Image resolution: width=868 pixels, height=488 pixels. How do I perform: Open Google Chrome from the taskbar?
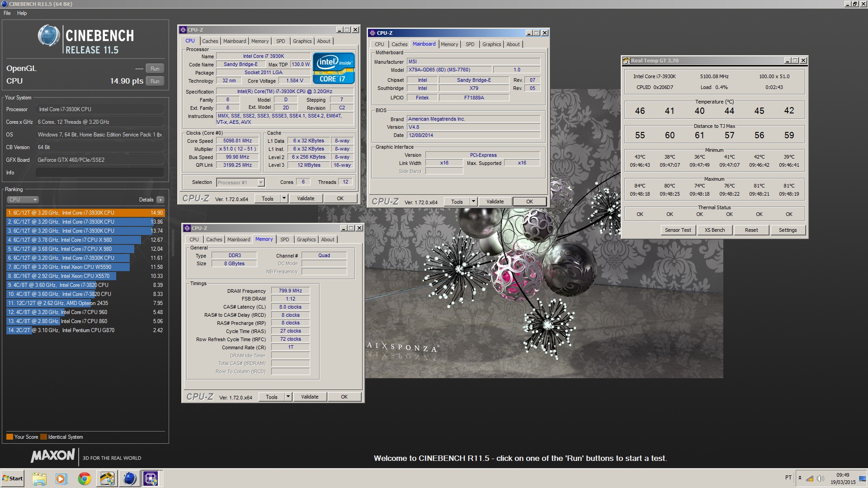coord(84,479)
